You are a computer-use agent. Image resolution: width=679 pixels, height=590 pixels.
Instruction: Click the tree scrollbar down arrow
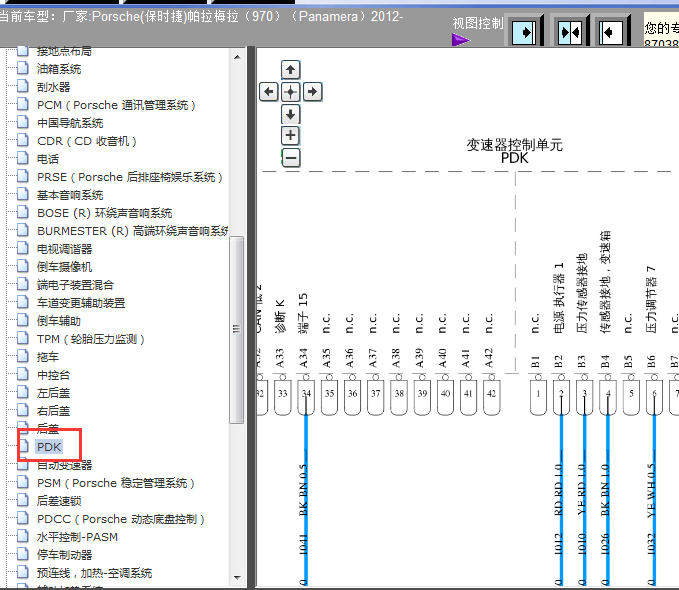(237, 577)
